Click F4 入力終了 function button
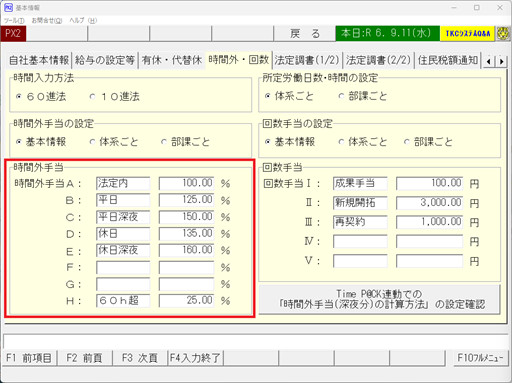This screenshot has height=383, width=512. click(195, 358)
